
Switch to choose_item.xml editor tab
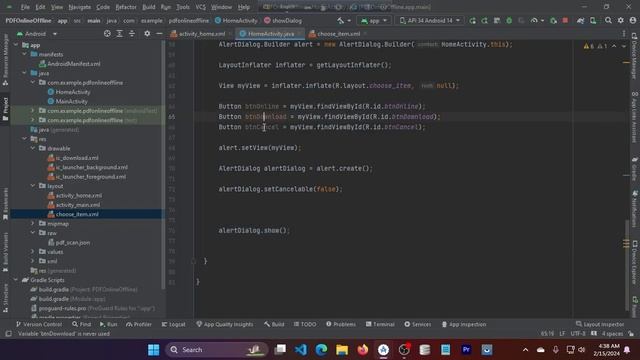pos(338,34)
